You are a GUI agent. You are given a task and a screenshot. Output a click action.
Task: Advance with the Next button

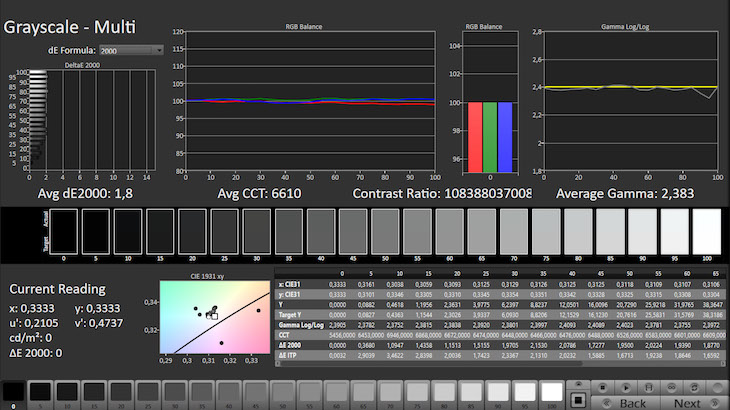tap(694, 403)
